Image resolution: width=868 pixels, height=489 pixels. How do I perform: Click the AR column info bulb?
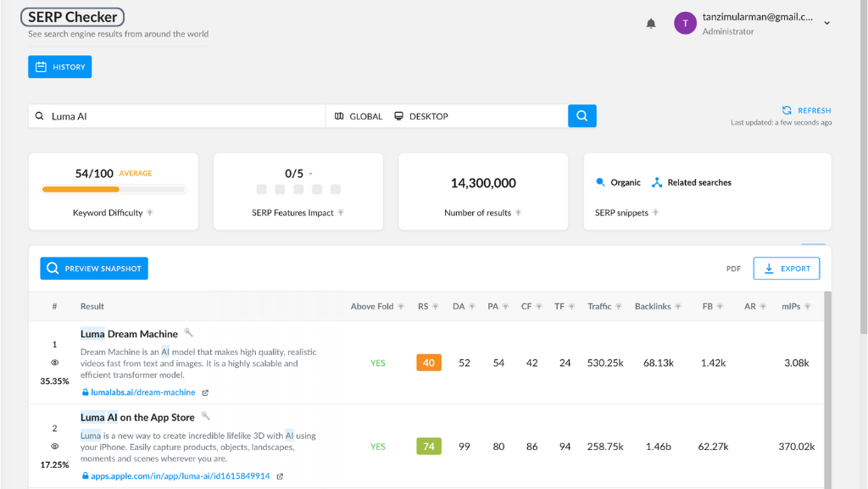click(x=763, y=307)
